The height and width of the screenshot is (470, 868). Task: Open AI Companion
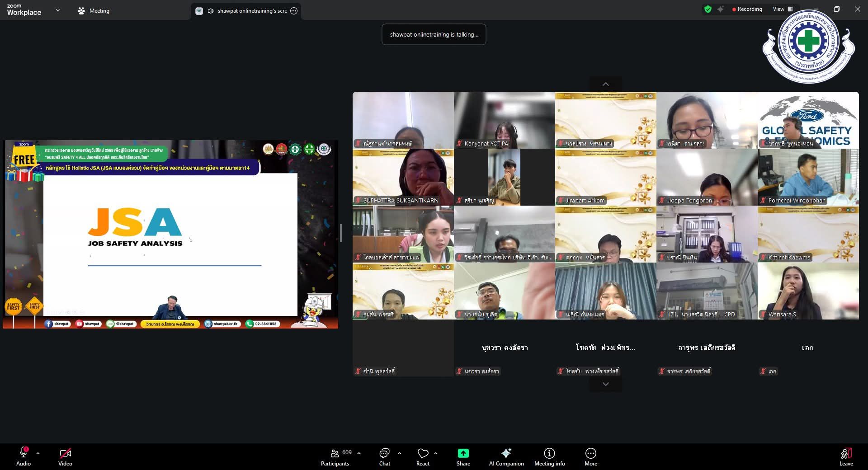506,456
